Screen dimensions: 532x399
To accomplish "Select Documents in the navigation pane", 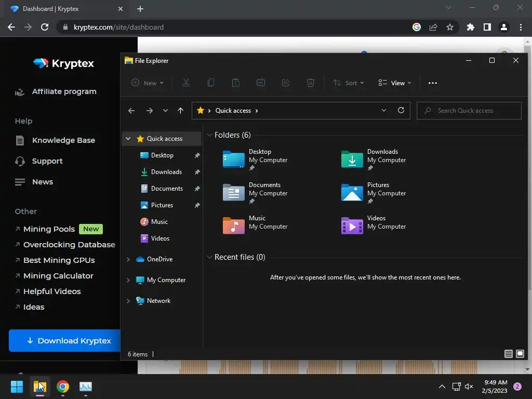I will [x=167, y=188].
